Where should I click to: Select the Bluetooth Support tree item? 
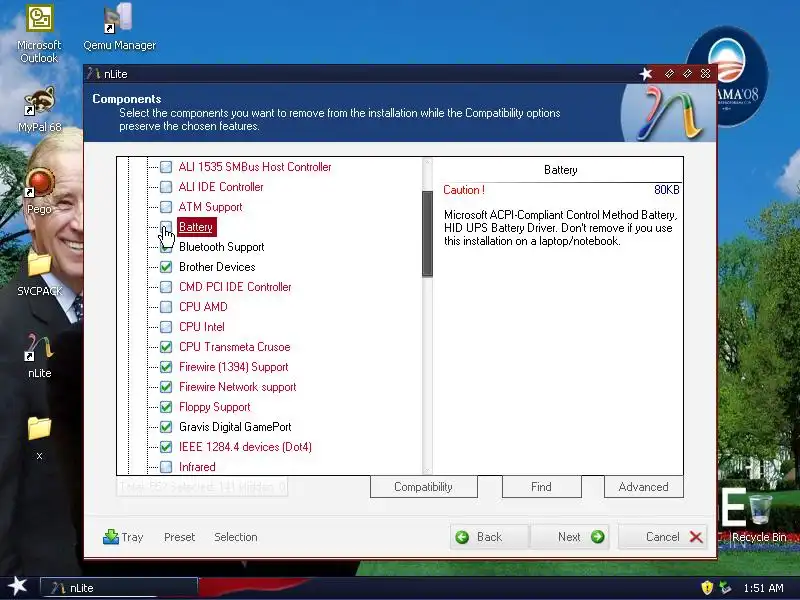pos(221,247)
